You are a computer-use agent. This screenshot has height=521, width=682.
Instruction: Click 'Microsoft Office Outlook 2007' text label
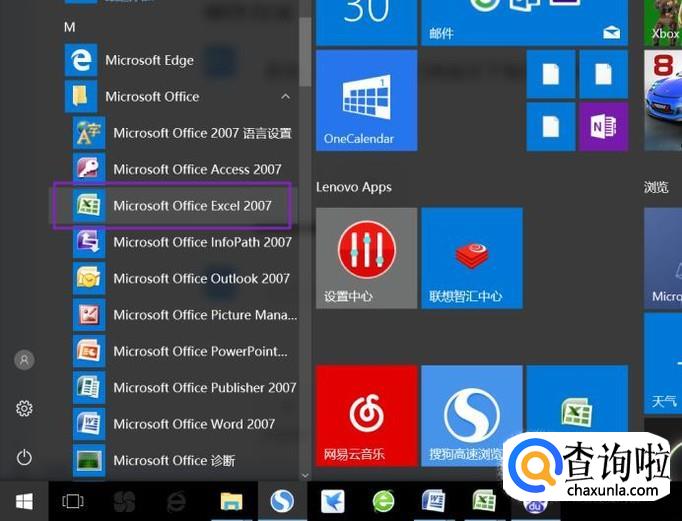coord(201,278)
